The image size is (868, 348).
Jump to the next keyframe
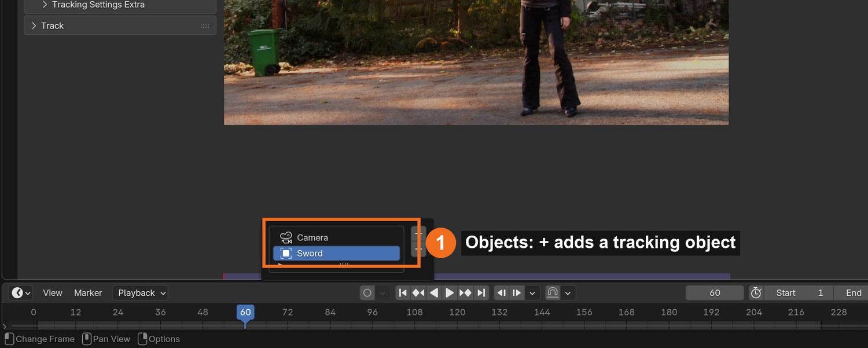(x=465, y=293)
